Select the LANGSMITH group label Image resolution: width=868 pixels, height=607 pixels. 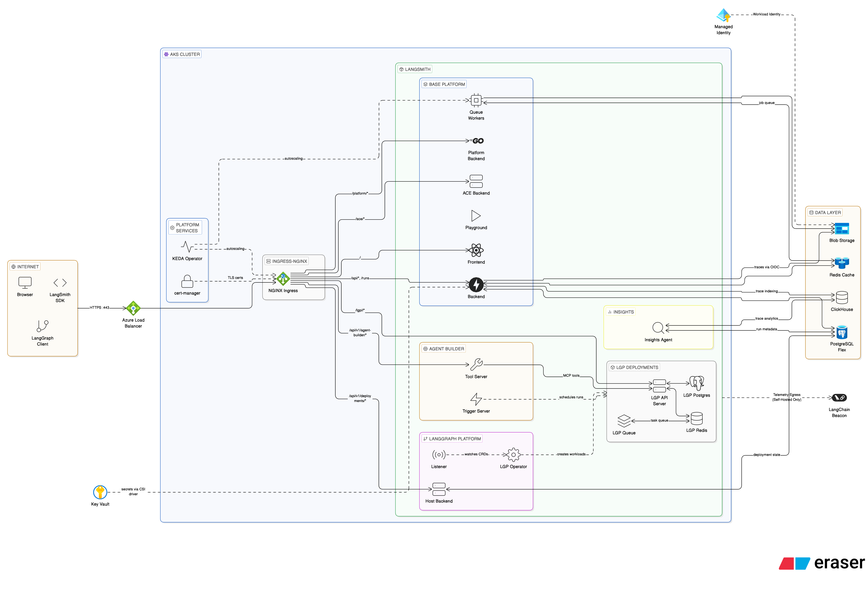(x=415, y=69)
